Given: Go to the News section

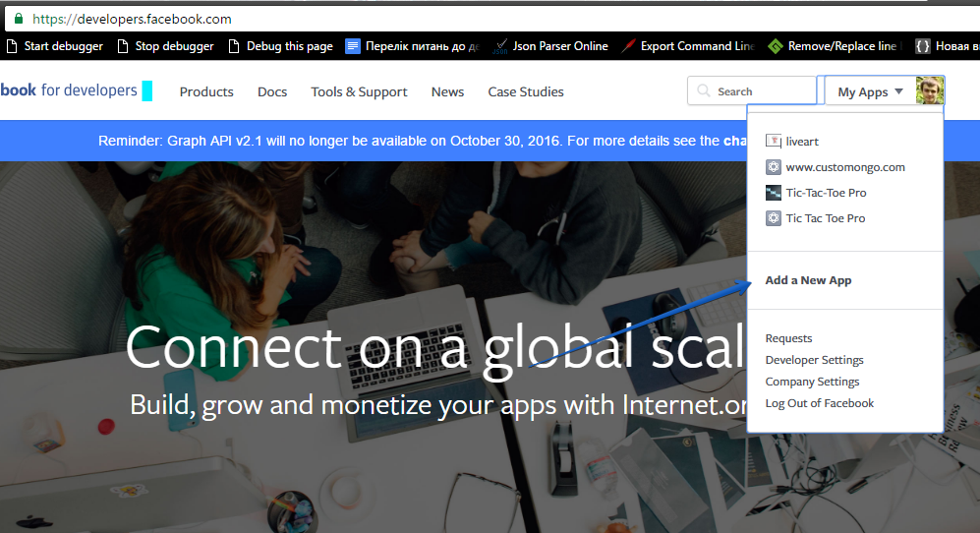Looking at the screenshot, I should [x=447, y=92].
